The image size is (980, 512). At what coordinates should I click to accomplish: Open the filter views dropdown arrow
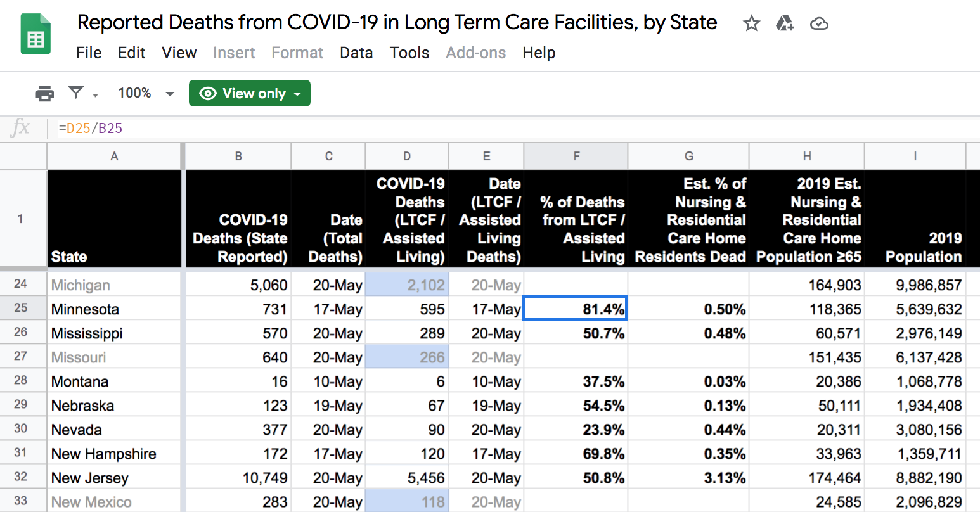[x=96, y=94]
